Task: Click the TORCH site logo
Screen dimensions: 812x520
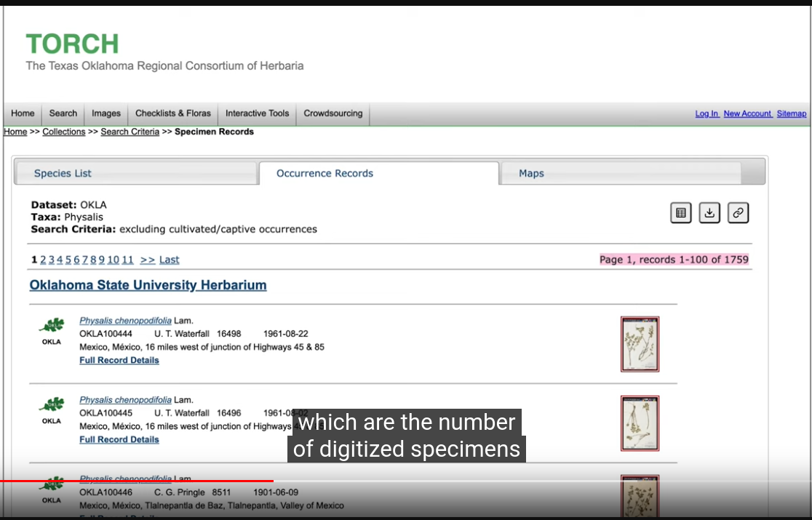Action: (73, 44)
